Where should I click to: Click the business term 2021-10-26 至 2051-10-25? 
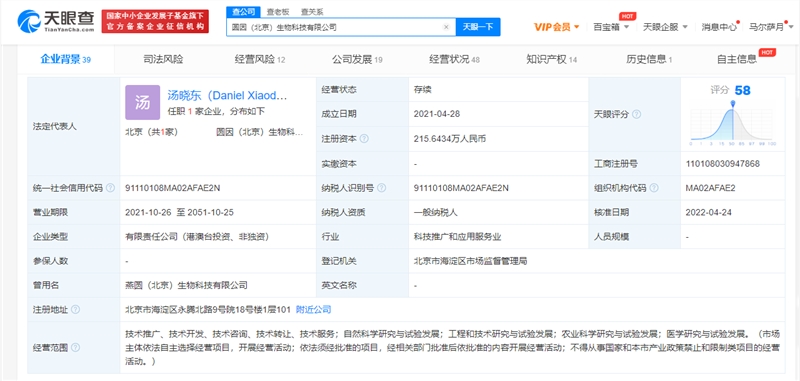click(x=179, y=213)
